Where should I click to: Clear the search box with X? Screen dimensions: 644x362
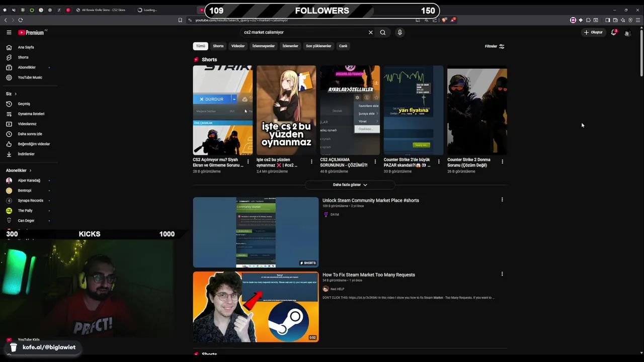[x=371, y=32]
